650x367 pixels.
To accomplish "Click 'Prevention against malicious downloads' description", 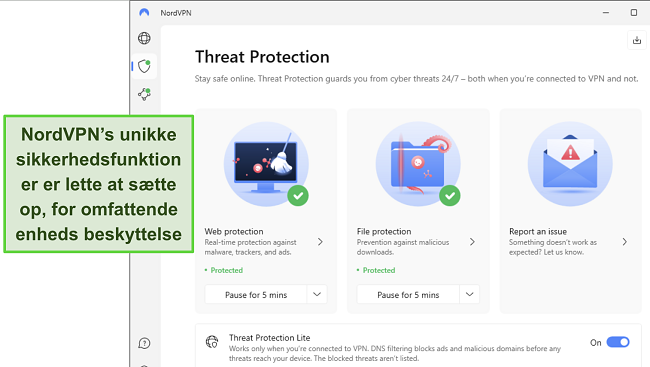I will [403, 247].
